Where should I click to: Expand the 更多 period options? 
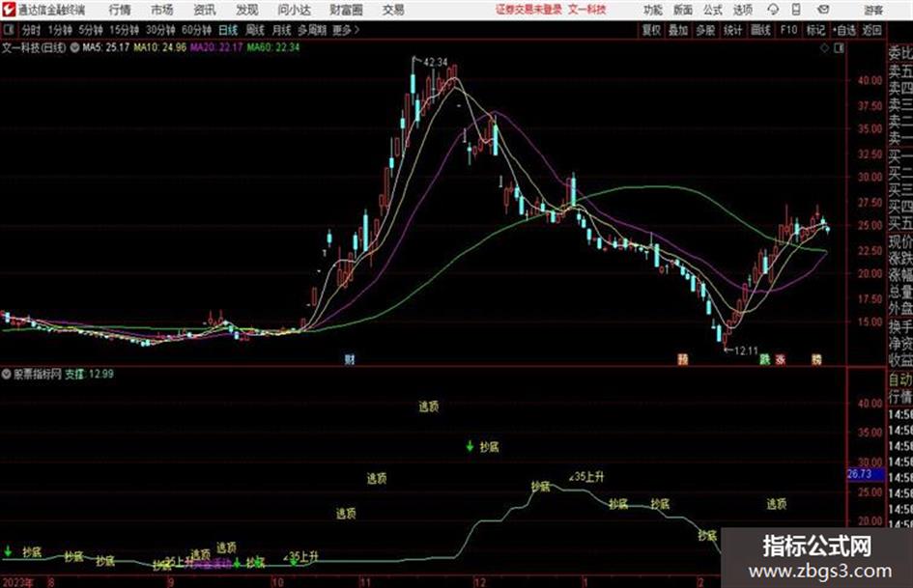pos(346,30)
